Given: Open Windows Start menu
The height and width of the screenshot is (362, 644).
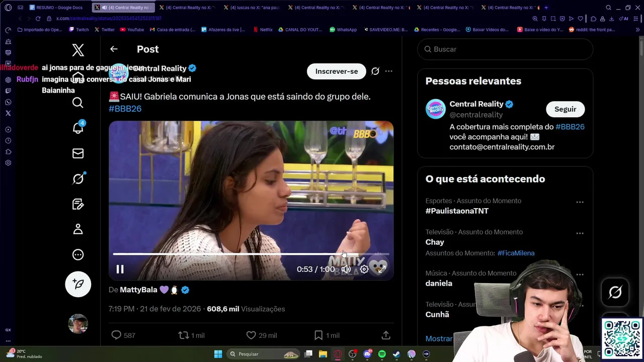Looking at the screenshot, I should pos(218,354).
